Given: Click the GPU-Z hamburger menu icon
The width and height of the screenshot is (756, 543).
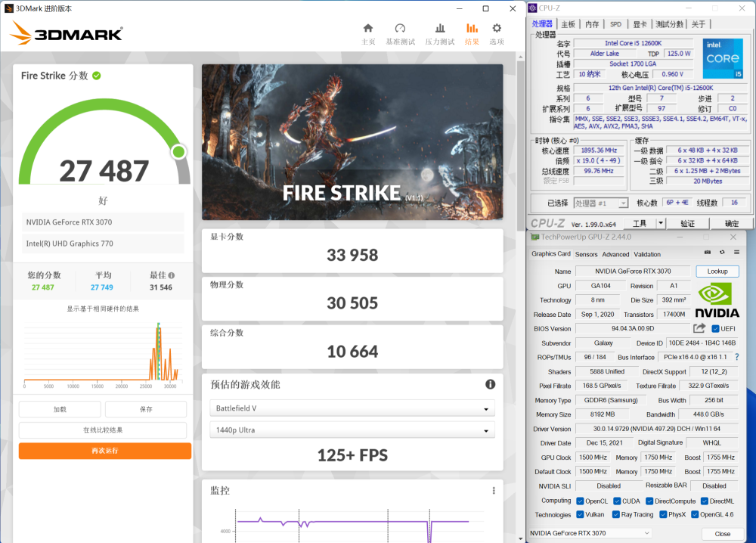Looking at the screenshot, I should point(736,253).
